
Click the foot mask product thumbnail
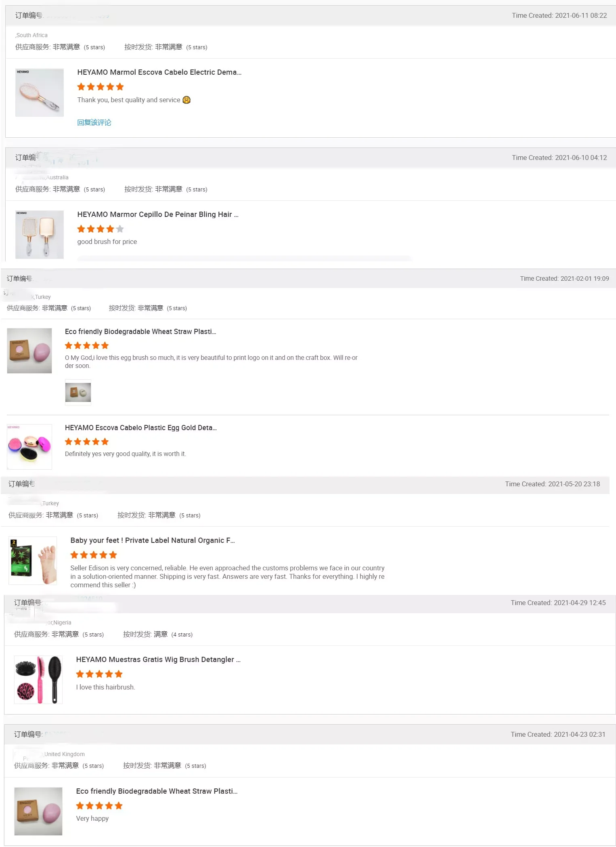33,561
